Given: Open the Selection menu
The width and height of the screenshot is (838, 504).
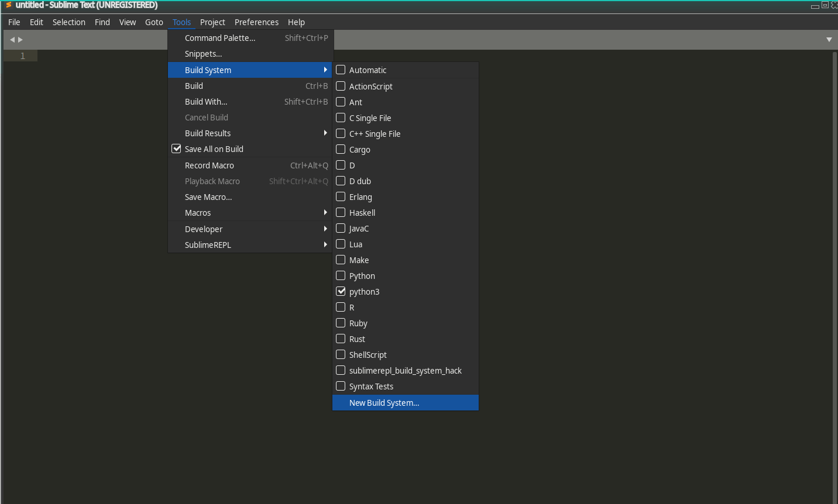Looking at the screenshot, I should 69,22.
